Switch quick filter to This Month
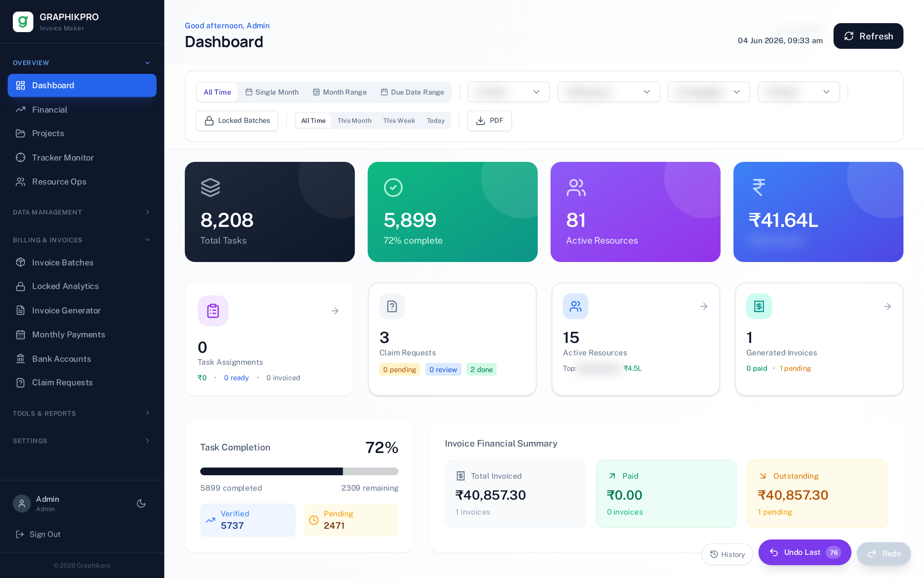 click(354, 121)
